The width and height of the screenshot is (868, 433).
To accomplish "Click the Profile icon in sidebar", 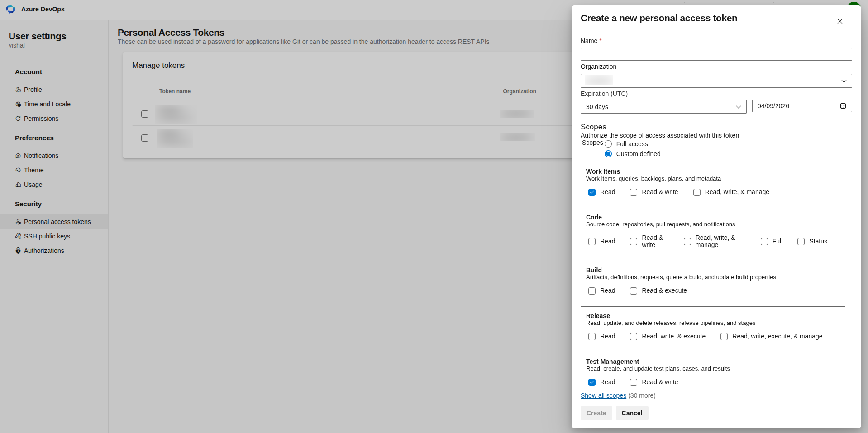I will [18, 90].
